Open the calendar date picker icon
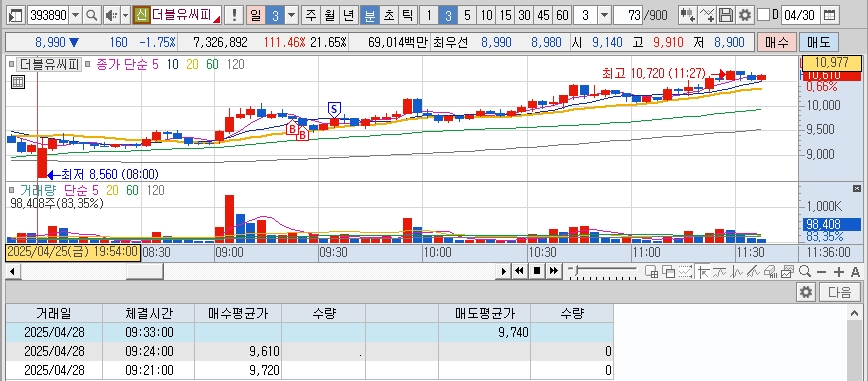Image resolution: width=868 pixels, height=381 pixels. (829, 15)
